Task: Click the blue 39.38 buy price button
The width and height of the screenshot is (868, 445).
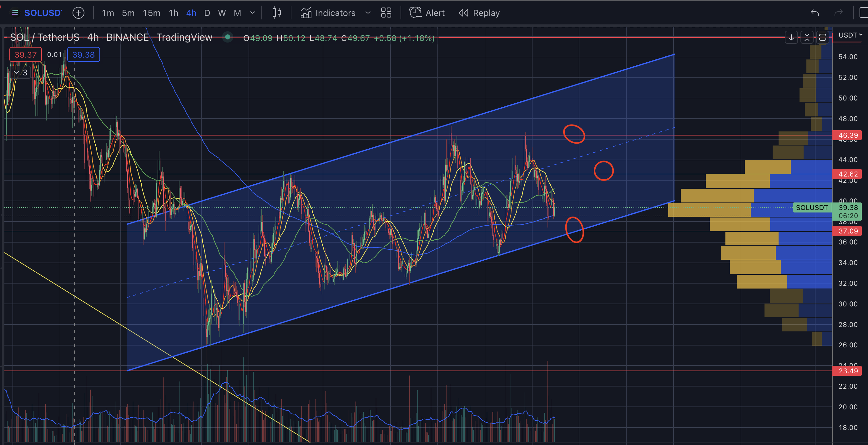Action: pos(83,55)
